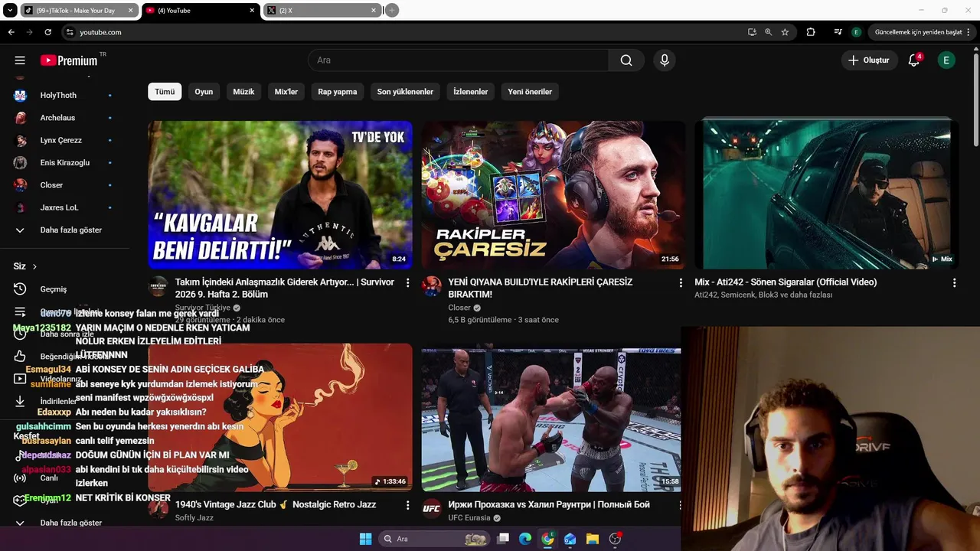Open OBS Studio from the taskbar
The height and width of the screenshot is (551, 980).
tap(615, 539)
